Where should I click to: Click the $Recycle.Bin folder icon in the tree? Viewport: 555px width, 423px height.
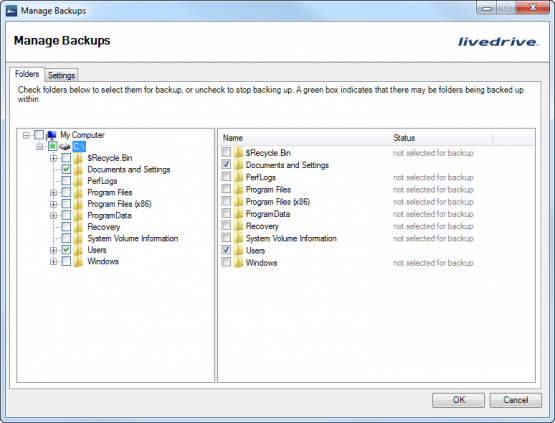[x=78, y=158]
